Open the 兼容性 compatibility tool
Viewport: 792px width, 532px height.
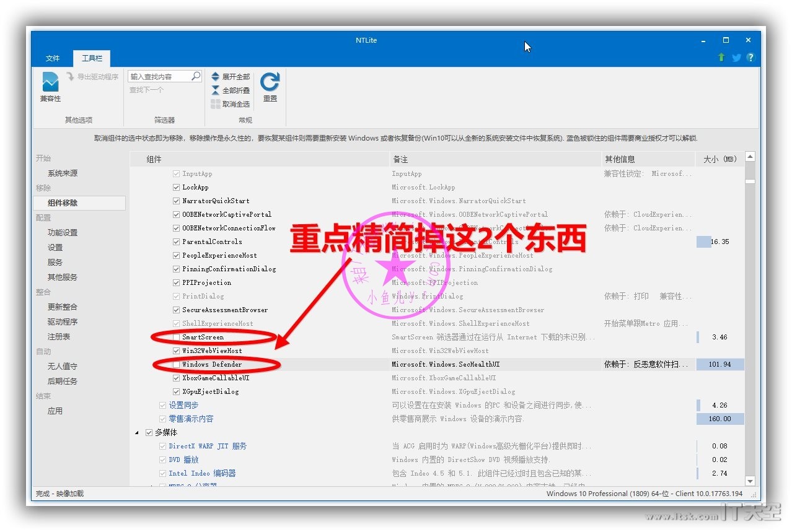click(50, 87)
